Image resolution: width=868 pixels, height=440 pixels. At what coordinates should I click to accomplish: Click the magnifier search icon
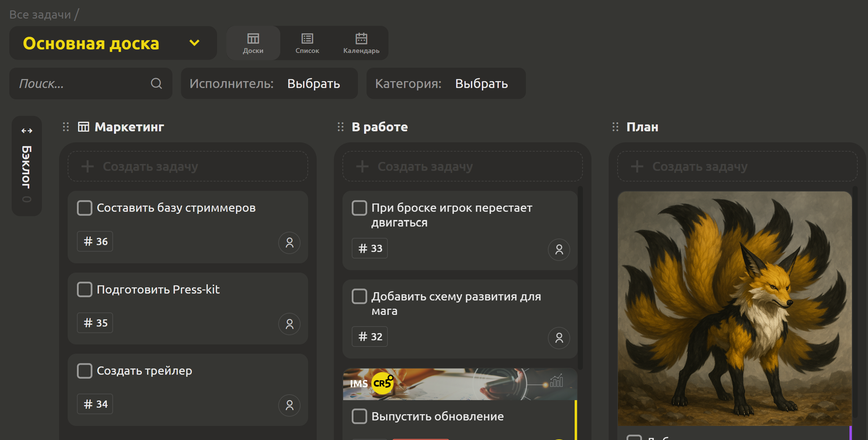156,84
